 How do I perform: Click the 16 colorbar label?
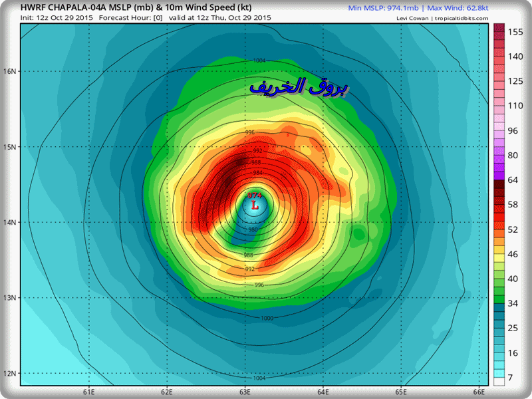(x=513, y=353)
